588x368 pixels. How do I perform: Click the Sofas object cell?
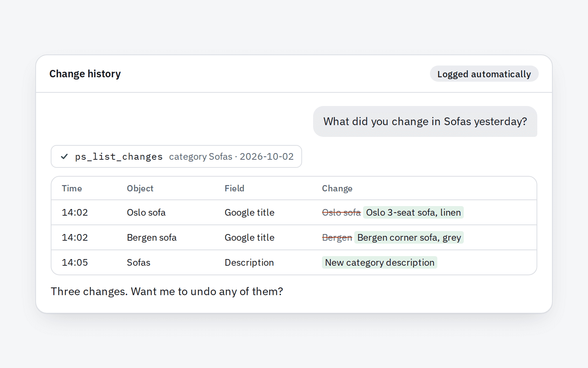coord(139,263)
